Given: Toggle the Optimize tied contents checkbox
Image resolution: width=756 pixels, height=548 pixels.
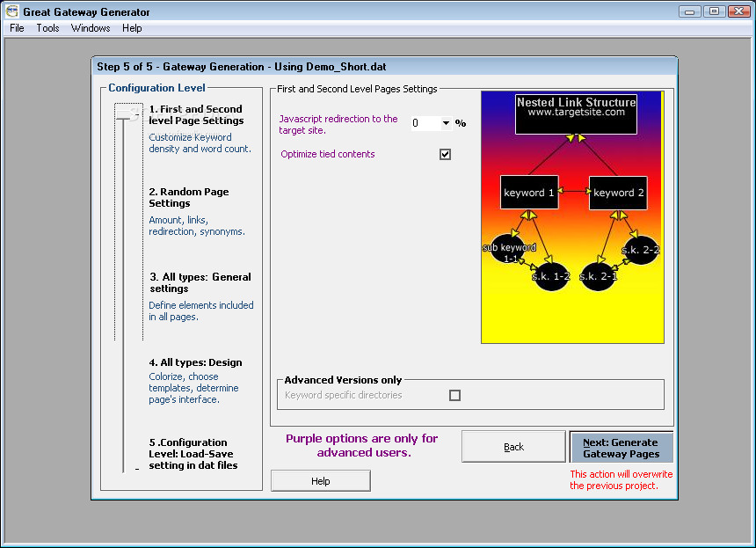Looking at the screenshot, I should pos(445,154).
